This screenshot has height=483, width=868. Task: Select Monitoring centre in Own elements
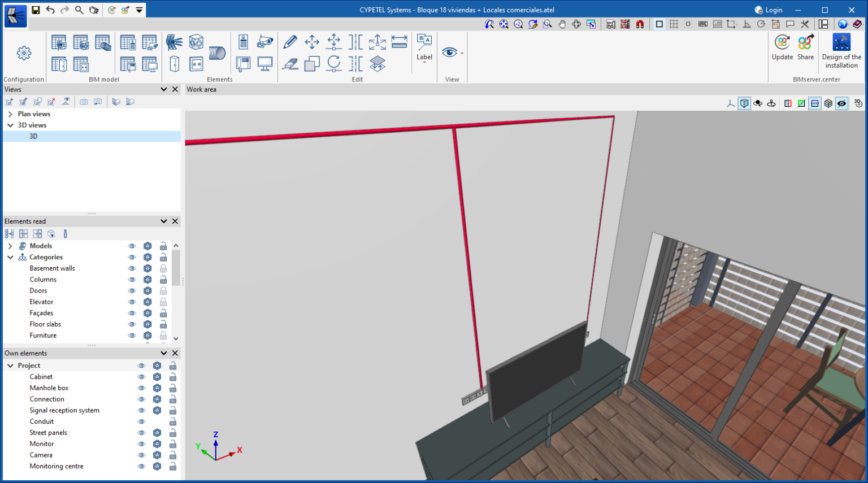(57, 467)
